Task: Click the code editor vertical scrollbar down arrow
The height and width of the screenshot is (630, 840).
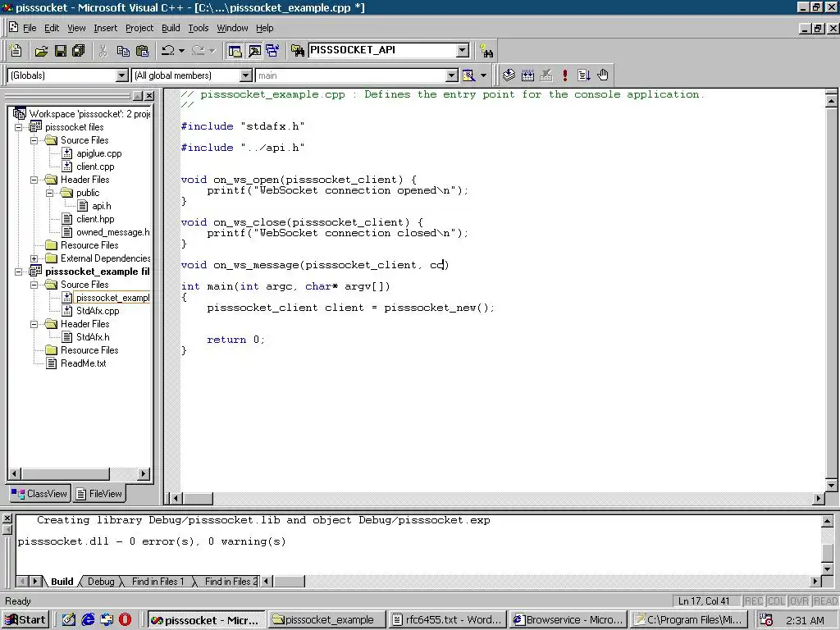Action: (x=832, y=486)
